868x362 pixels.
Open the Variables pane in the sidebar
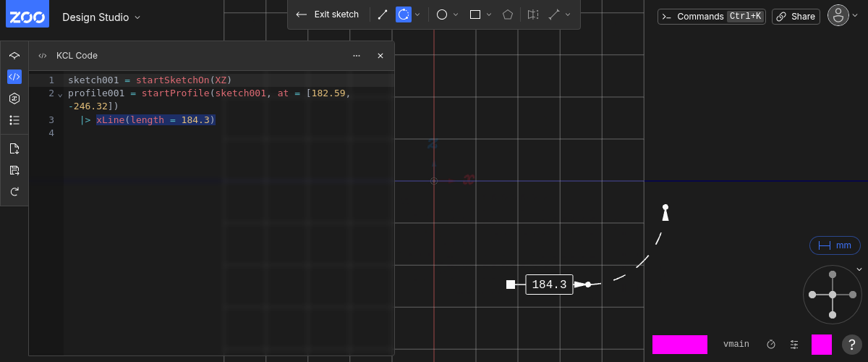coord(14,98)
